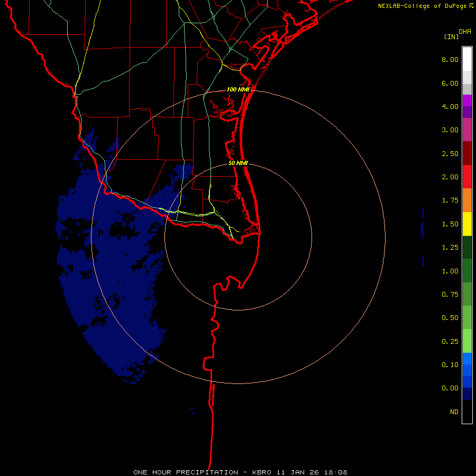Viewport: 476px width, 476px height.
Task: Click the light sky-blue 0.10 swatch
Action: [467, 359]
